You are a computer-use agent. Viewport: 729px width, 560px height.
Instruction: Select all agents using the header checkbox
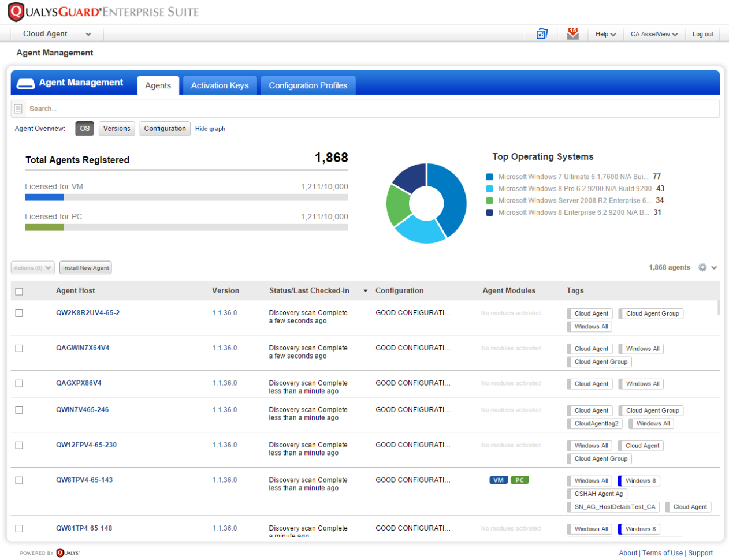[x=18, y=291]
